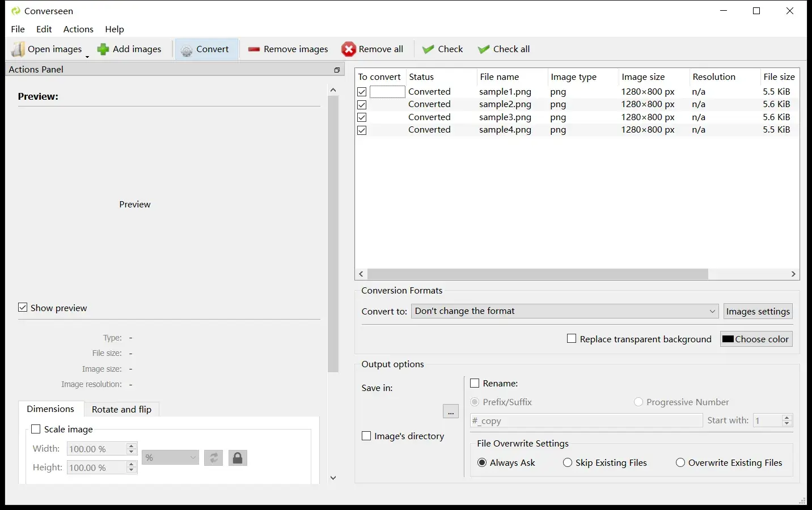The image size is (812, 510).
Task: Open the percent unit dropdown for dimensions
Action: [x=170, y=457]
